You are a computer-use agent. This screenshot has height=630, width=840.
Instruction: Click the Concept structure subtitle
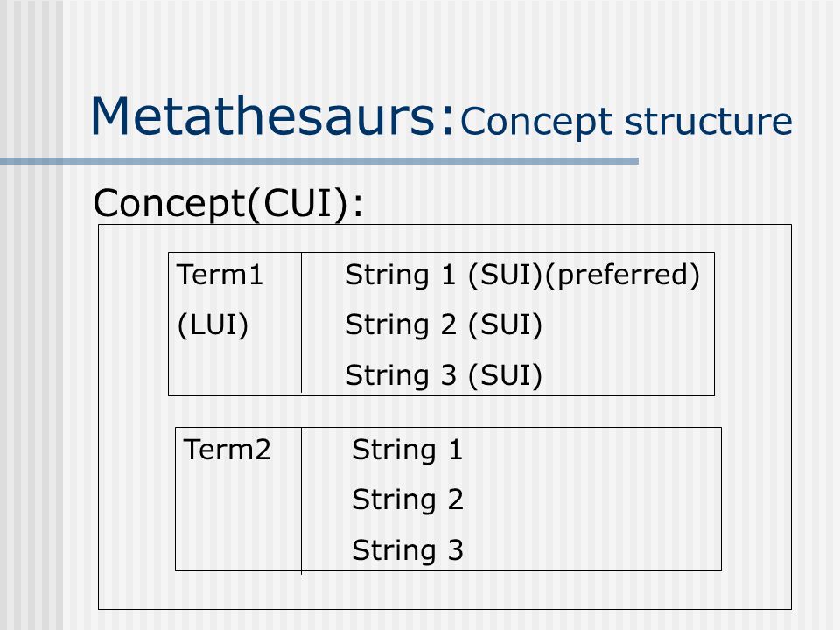[626, 122]
